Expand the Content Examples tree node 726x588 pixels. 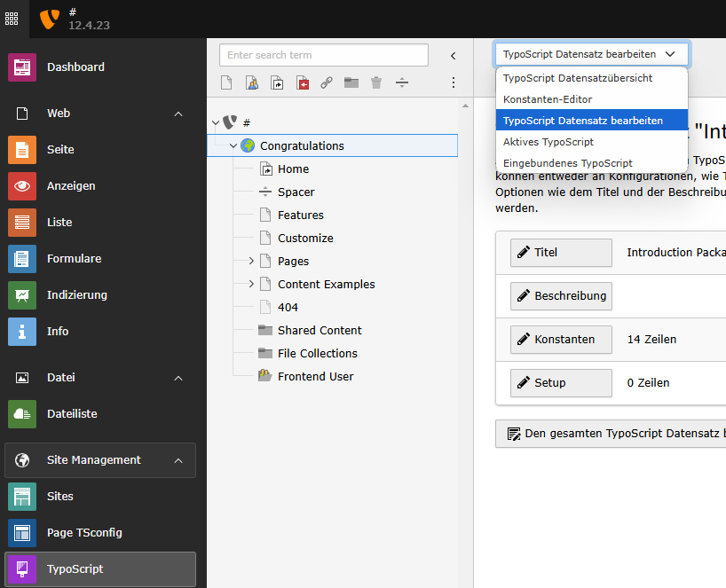(251, 284)
